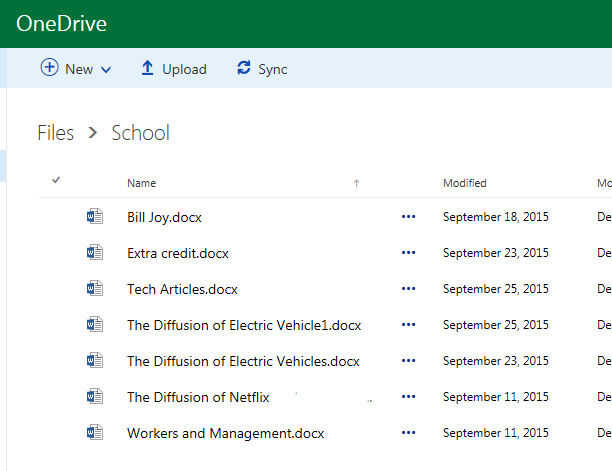
Task: Click the Word icon beside Bill Joy.docx
Action: click(x=95, y=216)
